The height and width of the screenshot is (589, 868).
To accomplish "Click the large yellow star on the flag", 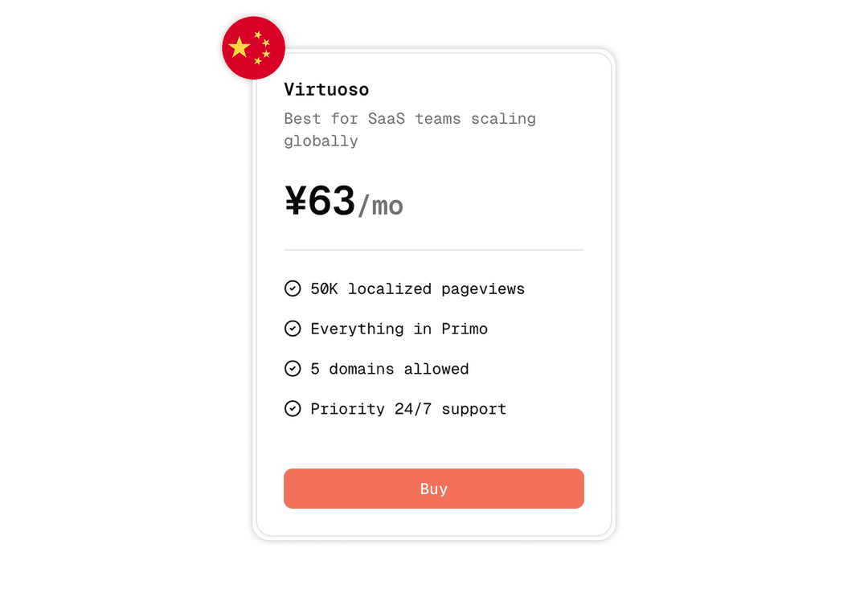I will click(x=240, y=48).
